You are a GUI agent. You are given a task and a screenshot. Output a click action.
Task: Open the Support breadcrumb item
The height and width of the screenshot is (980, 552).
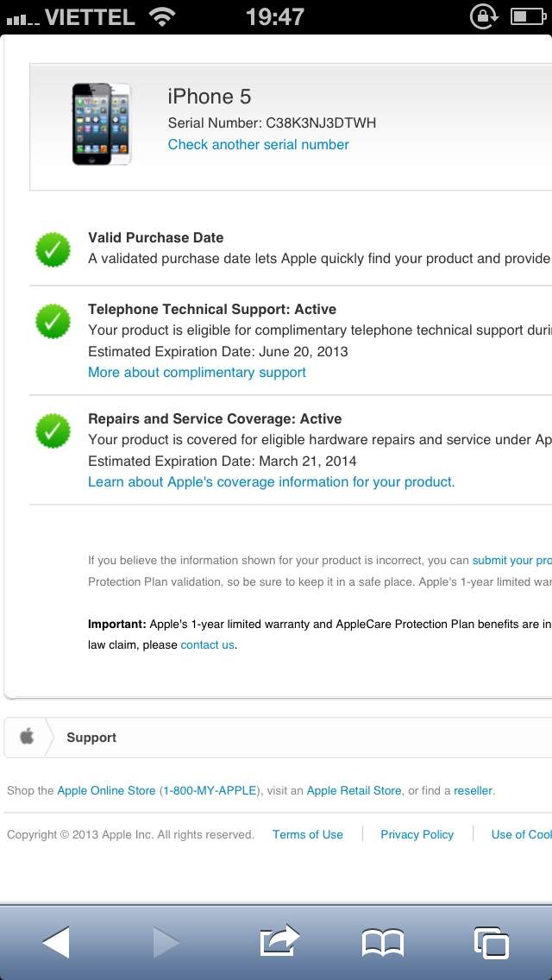[x=91, y=738]
